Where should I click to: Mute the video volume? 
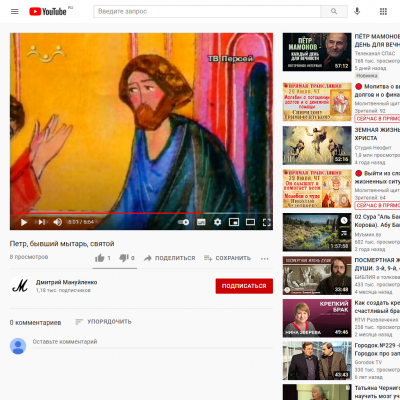tap(58, 222)
